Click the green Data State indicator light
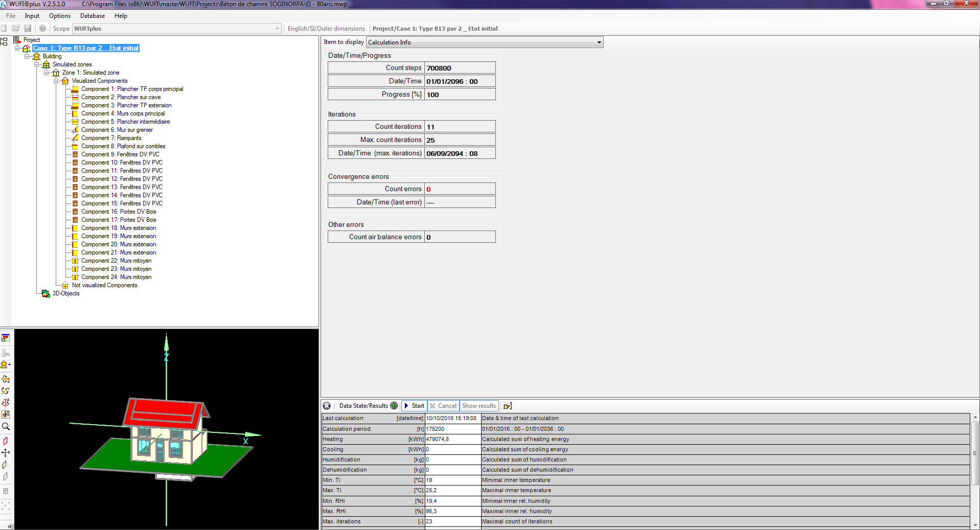The image size is (980, 530). (394, 406)
